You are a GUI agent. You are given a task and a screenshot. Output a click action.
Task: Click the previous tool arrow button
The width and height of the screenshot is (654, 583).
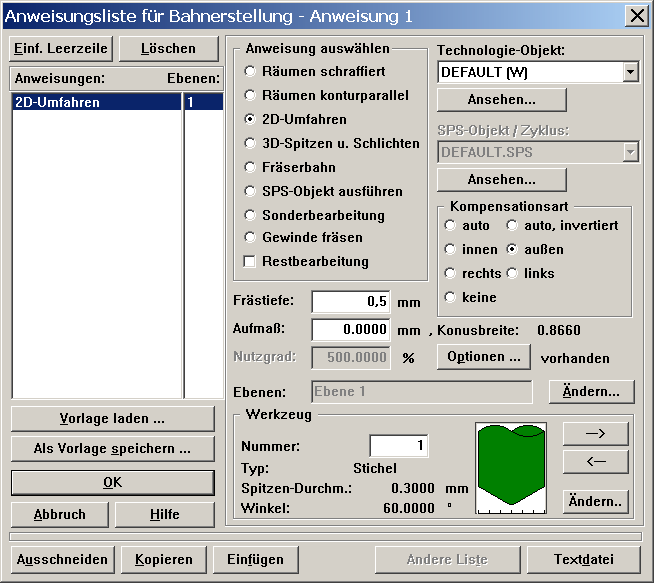point(595,461)
